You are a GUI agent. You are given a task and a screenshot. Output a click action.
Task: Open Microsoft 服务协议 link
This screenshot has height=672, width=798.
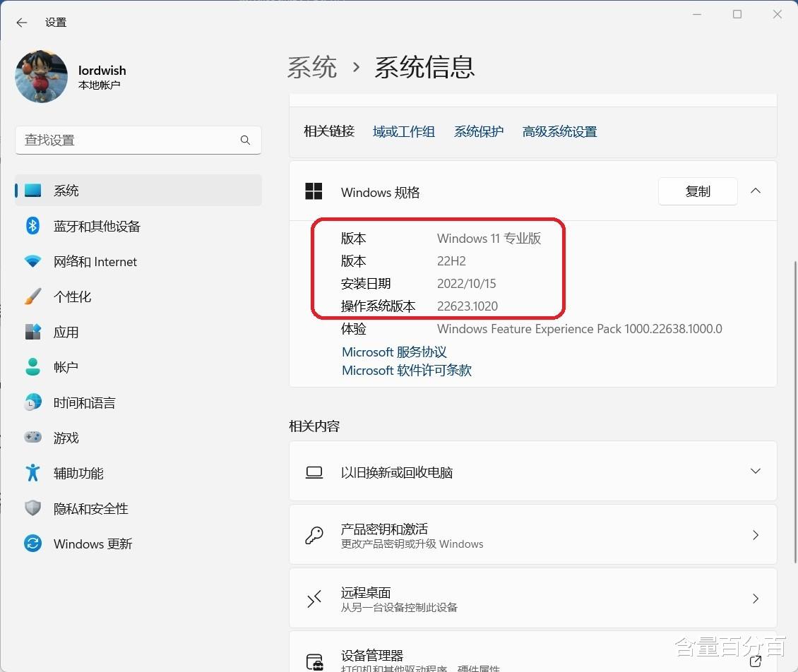coord(394,352)
